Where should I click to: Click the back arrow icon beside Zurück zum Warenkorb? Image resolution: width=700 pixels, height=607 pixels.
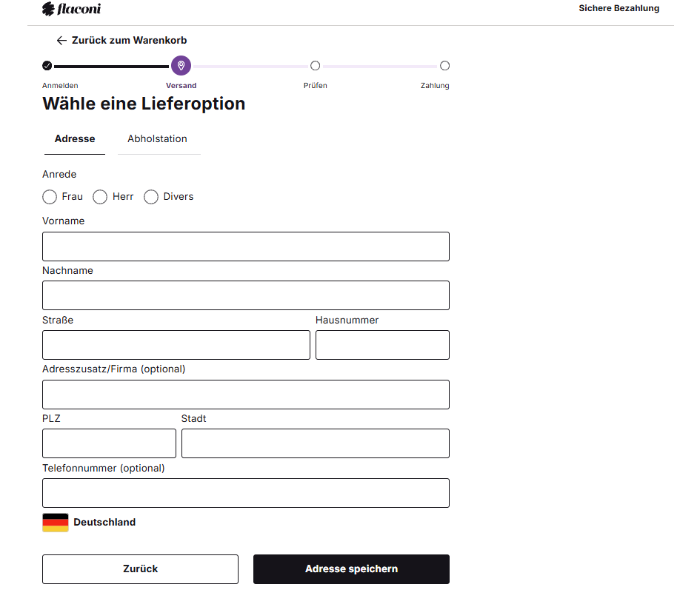point(61,41)
